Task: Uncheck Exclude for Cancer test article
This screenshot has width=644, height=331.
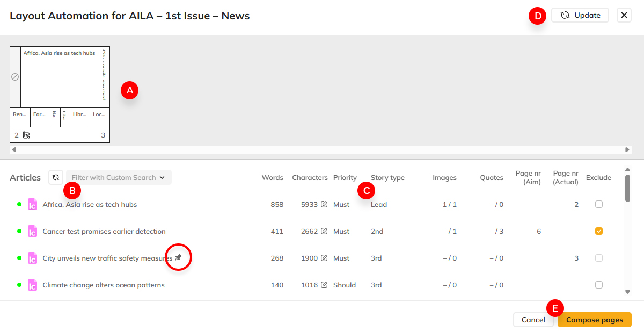Action: point(599,231)
